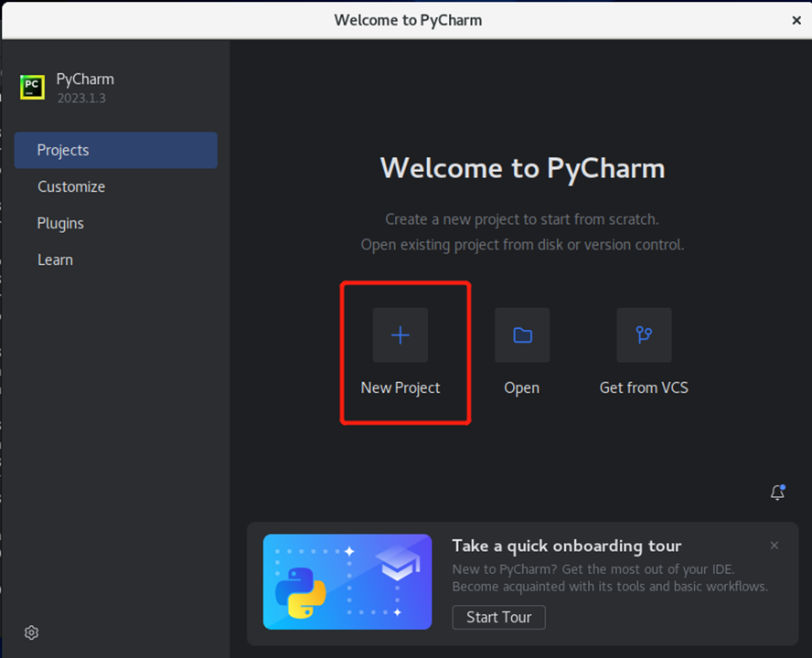This screenshot has width=812, height=658.
Task: Click the 'Open existing project from disk' line
Action: (x=522, y=244)
